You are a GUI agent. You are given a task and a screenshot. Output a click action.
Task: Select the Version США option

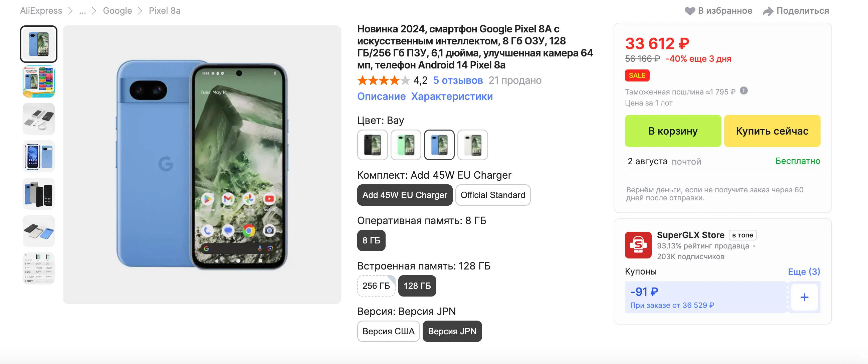click(x=388, y=331)
